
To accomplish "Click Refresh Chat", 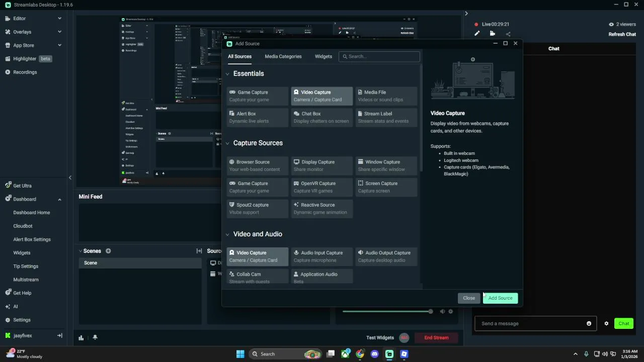I will pyautogui.click(x=622, y=34).
